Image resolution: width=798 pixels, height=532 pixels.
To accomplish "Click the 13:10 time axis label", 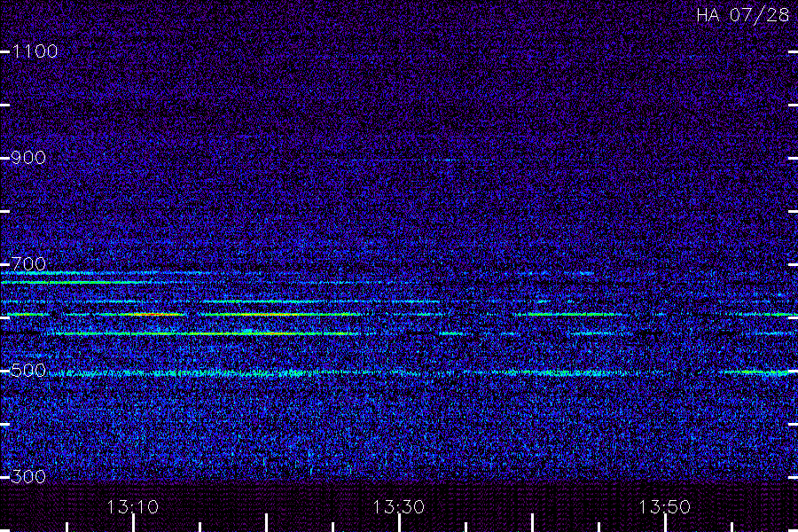I will [133, 507].
